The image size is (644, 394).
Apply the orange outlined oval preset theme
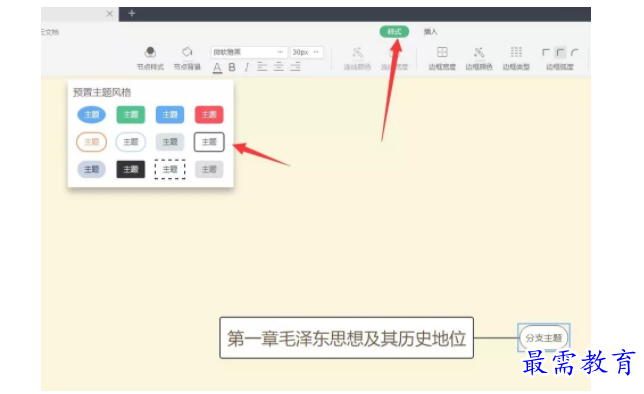pyautogui.click(x=92, y=142)
